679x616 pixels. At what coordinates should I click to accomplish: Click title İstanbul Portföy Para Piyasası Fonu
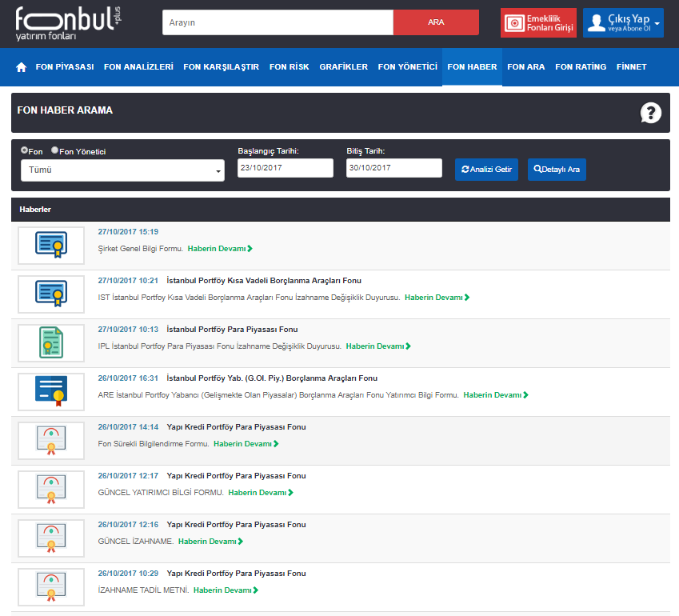[232, 330]
